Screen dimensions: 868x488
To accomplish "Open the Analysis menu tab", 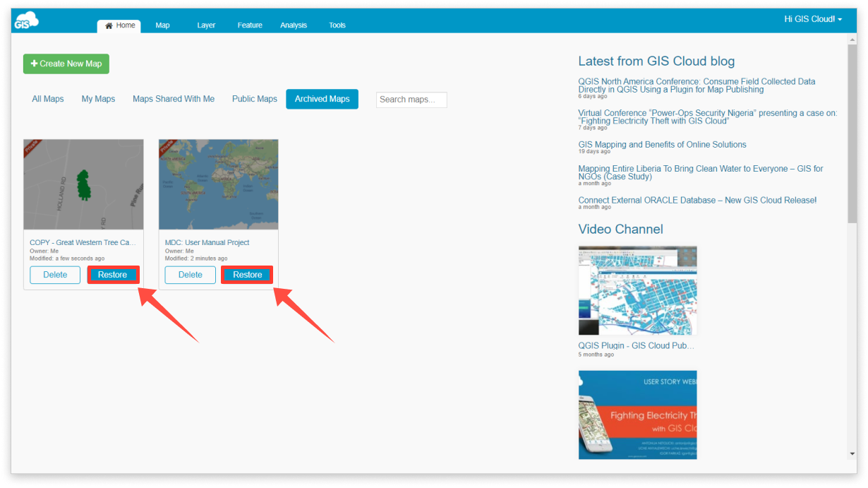I will click(294, 25).
